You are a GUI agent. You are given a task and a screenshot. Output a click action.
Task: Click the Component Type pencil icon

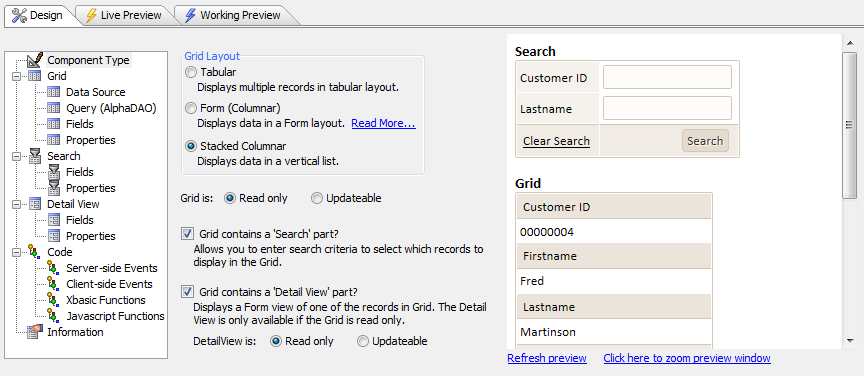pos(34,60)
